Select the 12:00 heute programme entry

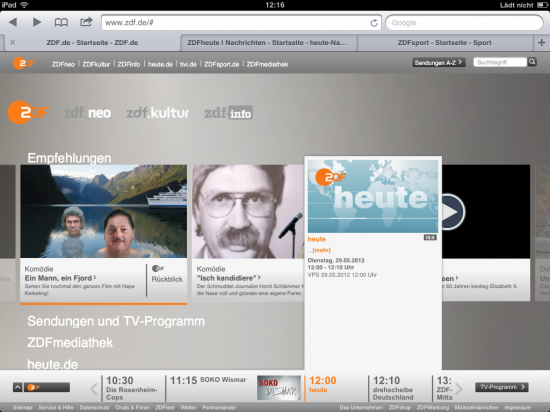[323, 384]
